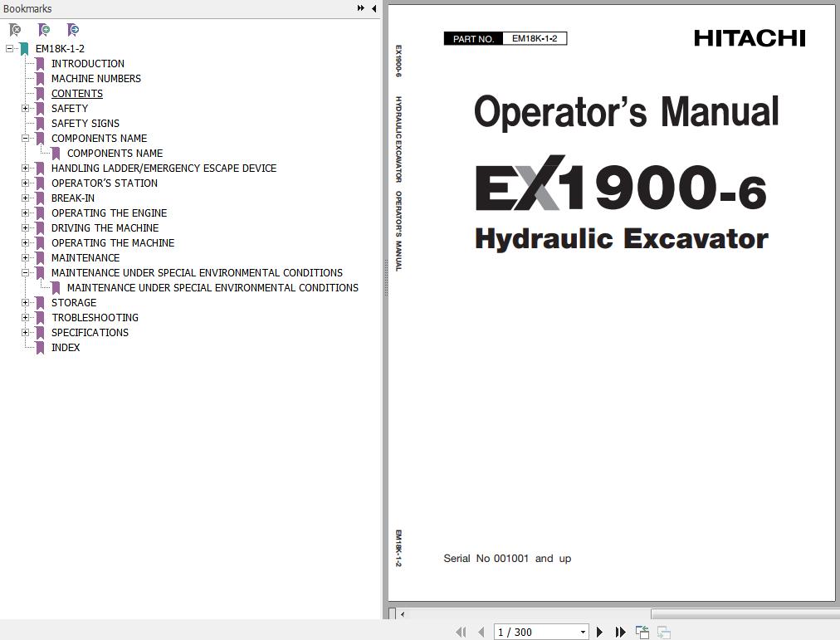Open the SAFETY SIGNS bookmark
The height and width of the screenshot is (640, 840).
click(x=85, y=124)
